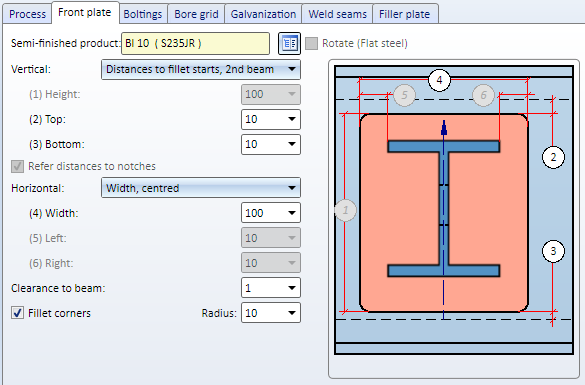This screenshot has width=585, height=385.
Task: Click greyed marker 5 in the diagram
Action: 404,95
